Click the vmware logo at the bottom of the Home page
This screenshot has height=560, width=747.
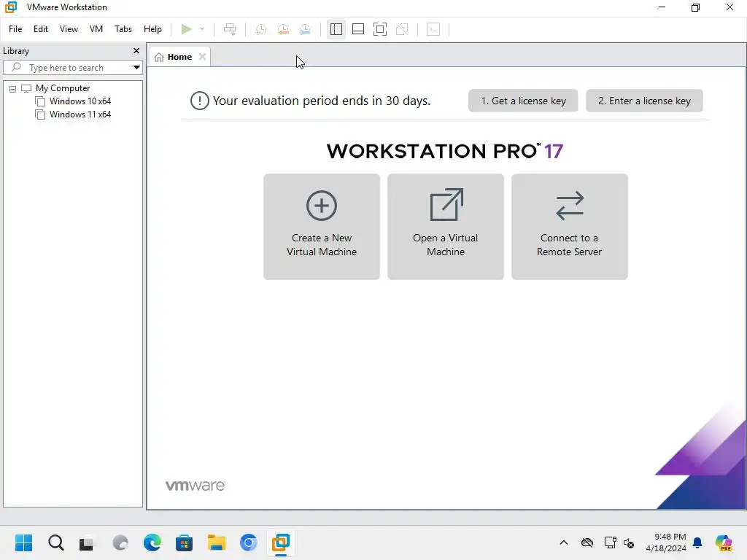coord(195,486)
